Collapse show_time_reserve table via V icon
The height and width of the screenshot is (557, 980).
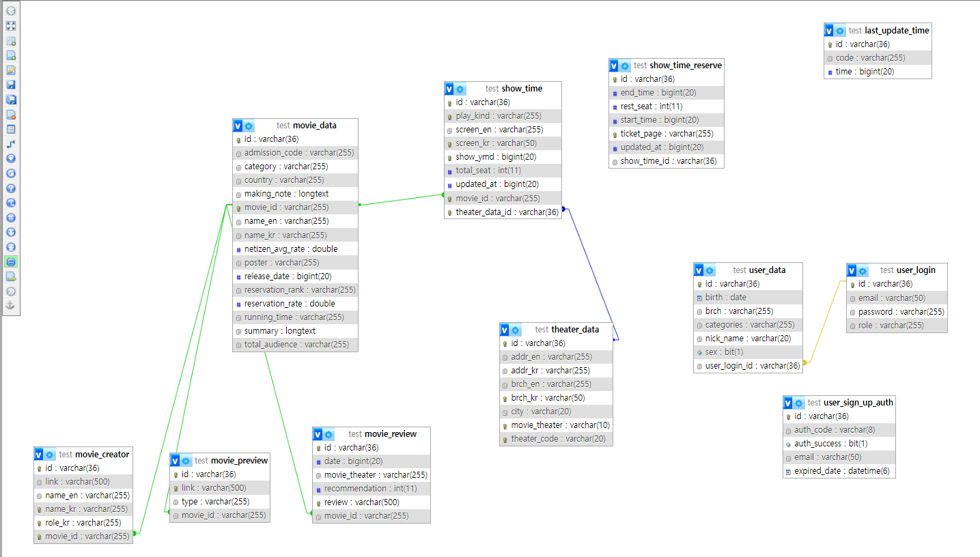614,66
